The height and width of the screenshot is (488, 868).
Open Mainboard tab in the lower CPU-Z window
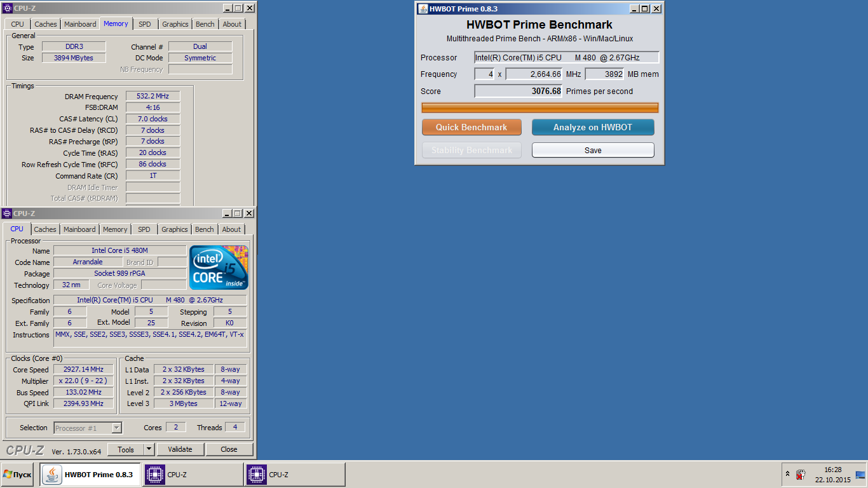click(79, 229)
